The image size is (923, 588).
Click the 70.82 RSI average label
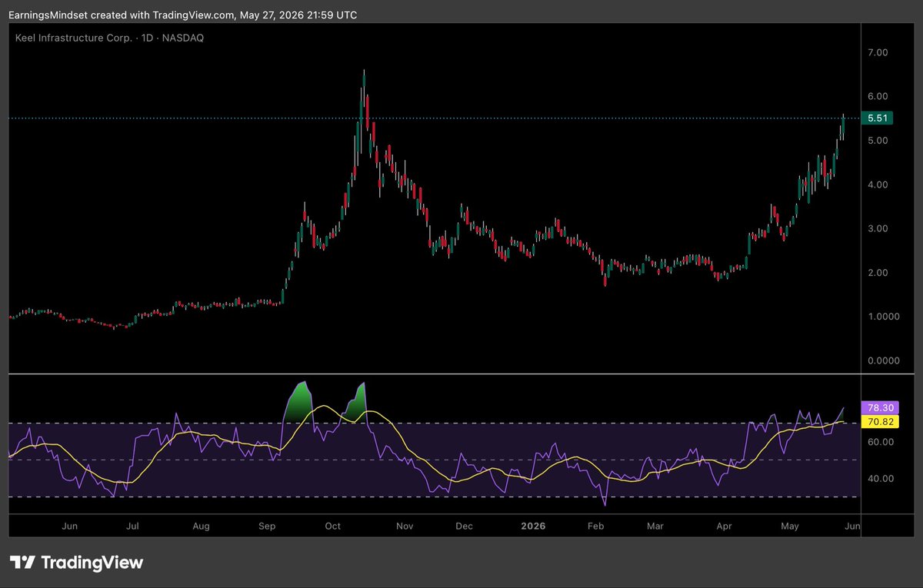(881, 422)
